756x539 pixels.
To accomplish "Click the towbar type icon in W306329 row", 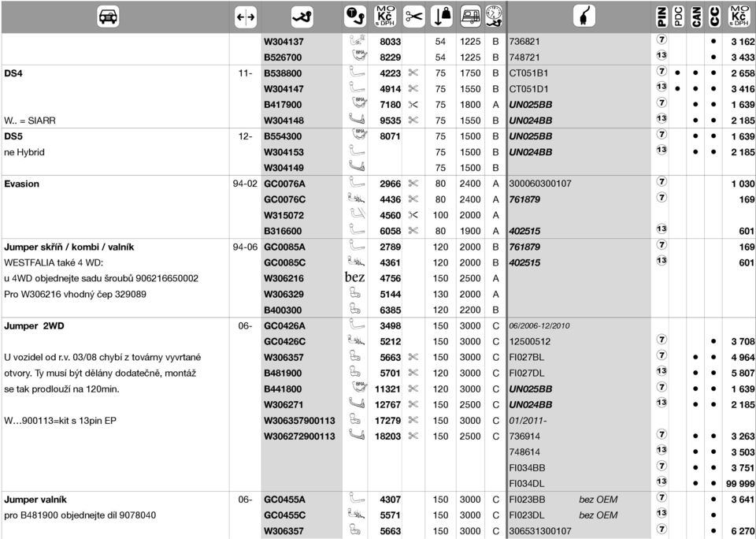I will coord(355,293).
